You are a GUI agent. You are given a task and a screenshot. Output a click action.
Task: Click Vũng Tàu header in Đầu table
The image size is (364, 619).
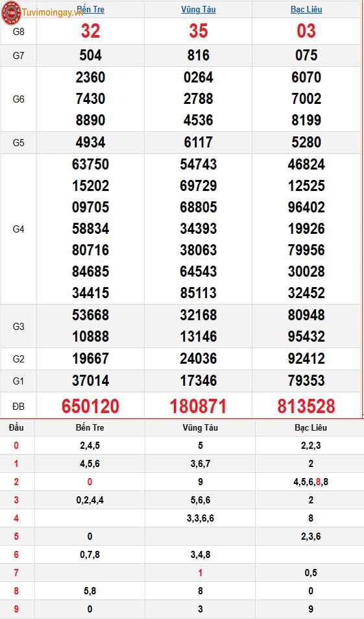(x=200, y=427)
